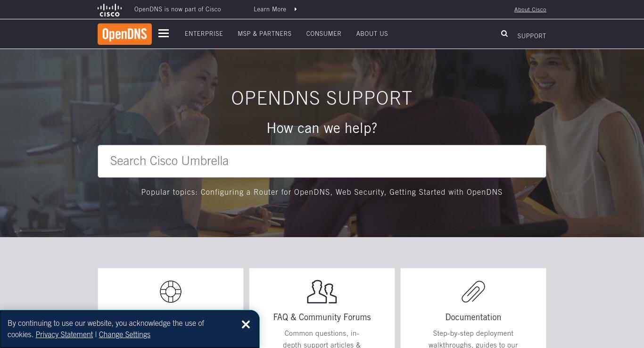Dismiss the cookie notice banner

coord(246,324)
